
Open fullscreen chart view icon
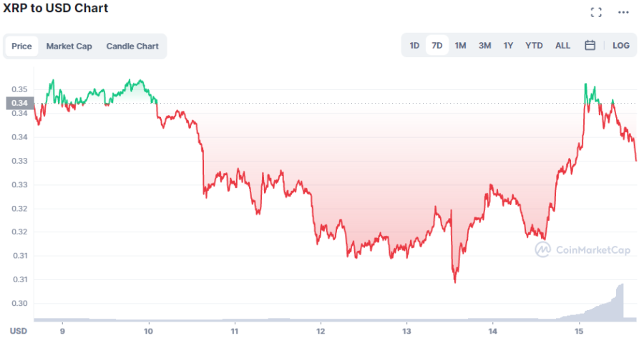tap(596, 12)
